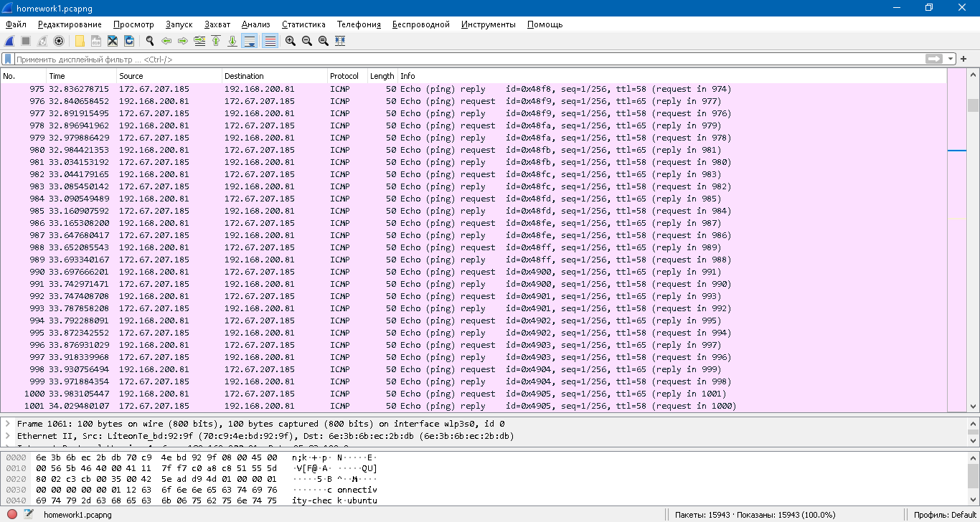Open a capture file via folder icon
Image resolution: width=980 pixels, height=522 pixels.
pyautogui.click(x=80, y=41)
